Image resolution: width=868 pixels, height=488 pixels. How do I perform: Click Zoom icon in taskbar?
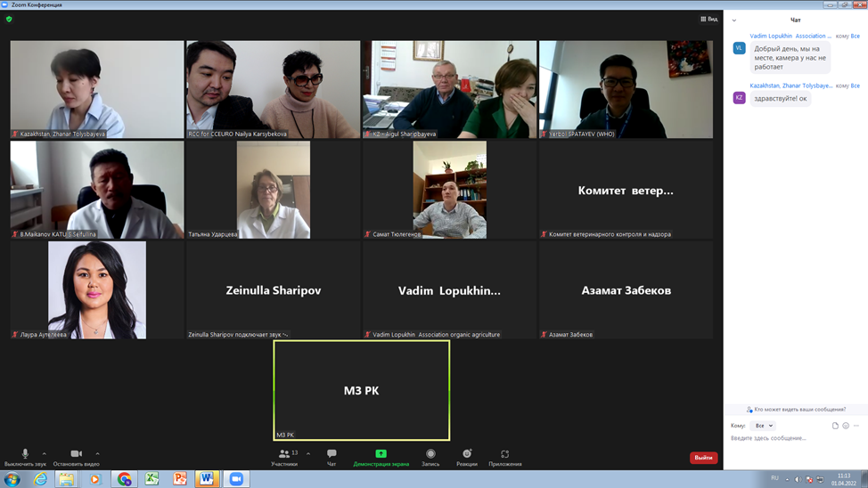[236, 479]
